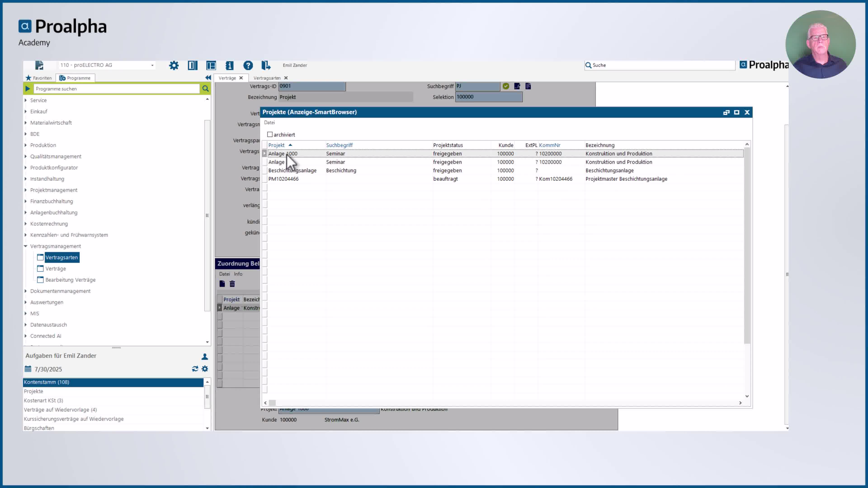Viewport: 868px width, 488px height.
Task: Select Verträge auf Wiedervorlage (4) task
Action: click(60, 410)
